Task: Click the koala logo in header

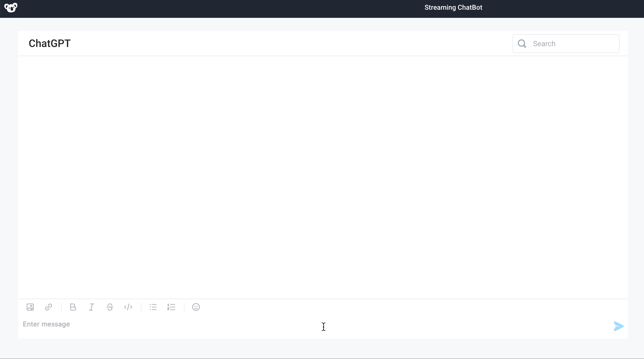Action: pos(11,8)
